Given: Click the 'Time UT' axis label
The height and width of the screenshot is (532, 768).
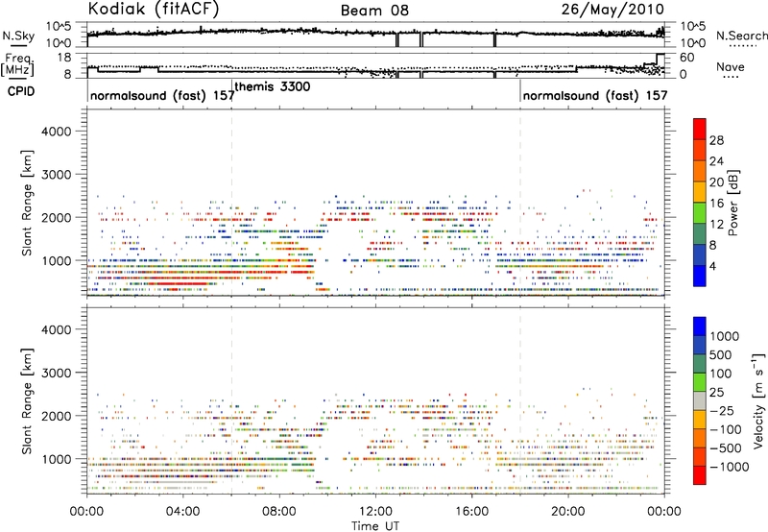Looking at the screenshot, I should (375, 526).
